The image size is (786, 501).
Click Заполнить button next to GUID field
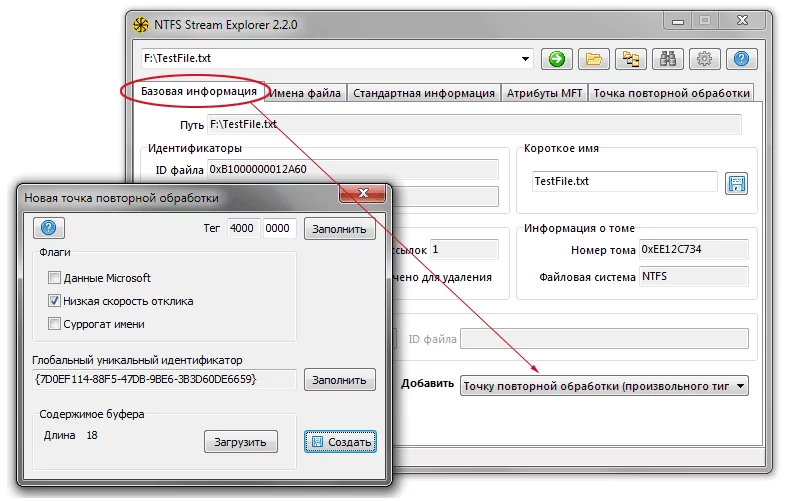pos(339,380)
